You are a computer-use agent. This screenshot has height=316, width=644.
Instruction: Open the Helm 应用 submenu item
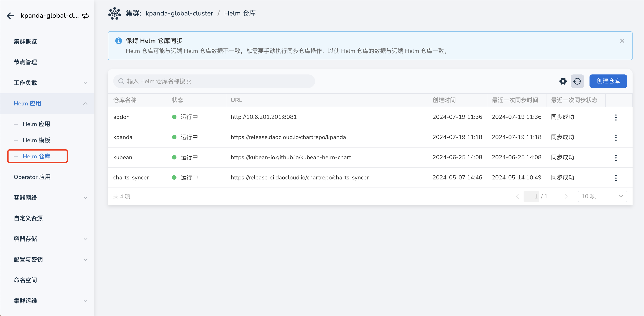pos(36,124)
